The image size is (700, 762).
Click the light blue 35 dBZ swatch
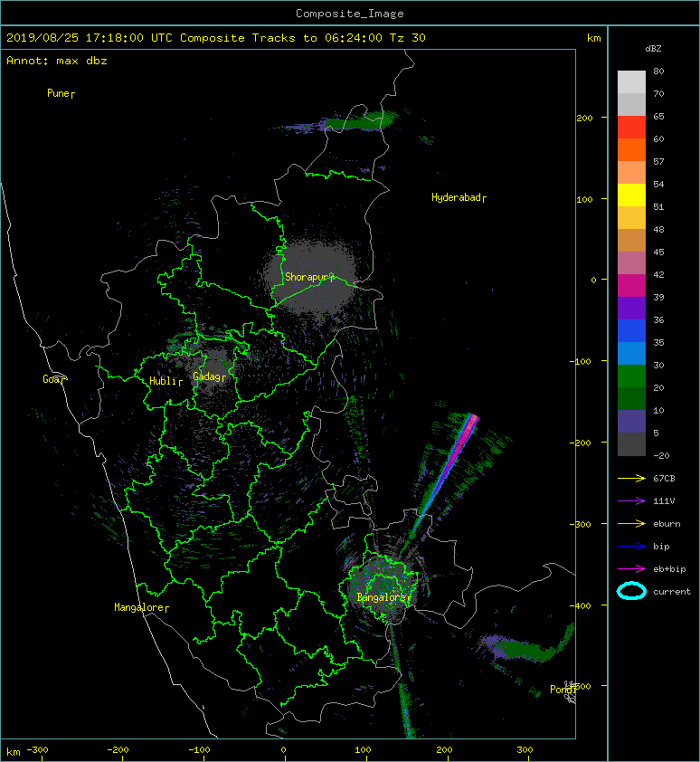coord(631,354)
